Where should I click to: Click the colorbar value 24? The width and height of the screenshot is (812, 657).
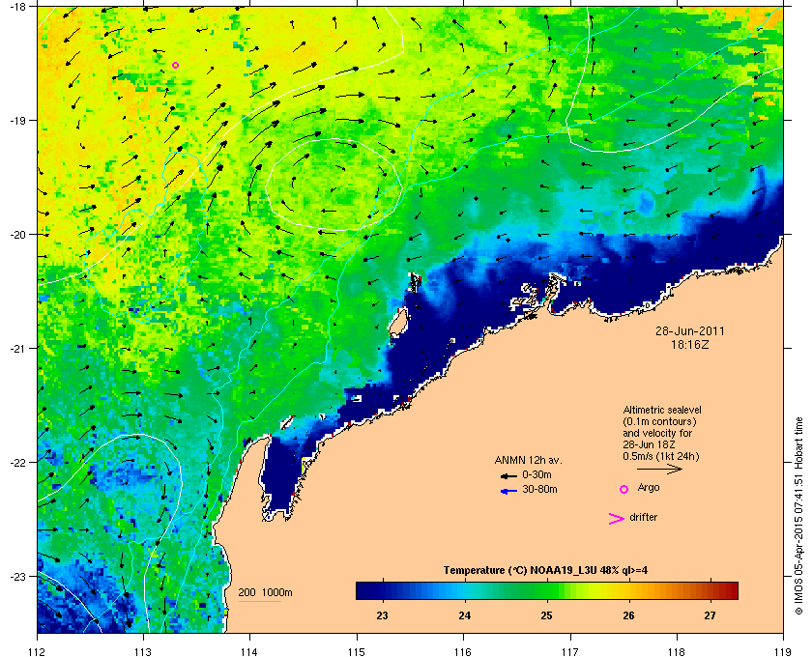click(x=465, y=615)
